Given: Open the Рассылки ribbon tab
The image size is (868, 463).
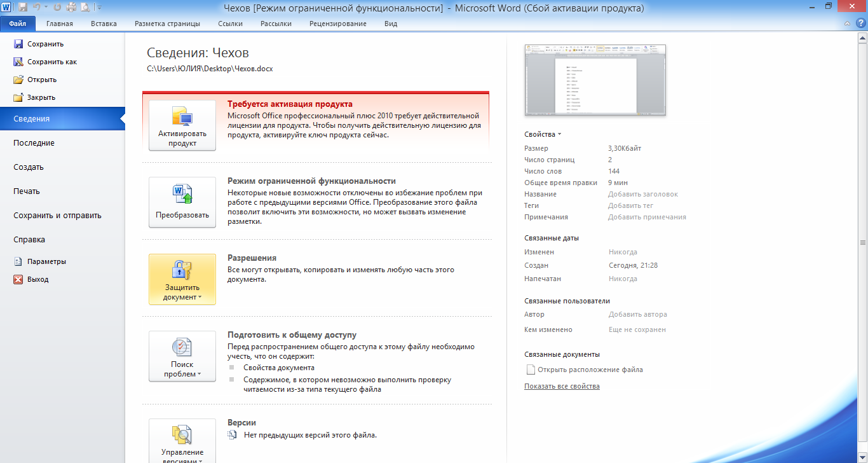Looking at the screenshot, I should coord(276,24).
